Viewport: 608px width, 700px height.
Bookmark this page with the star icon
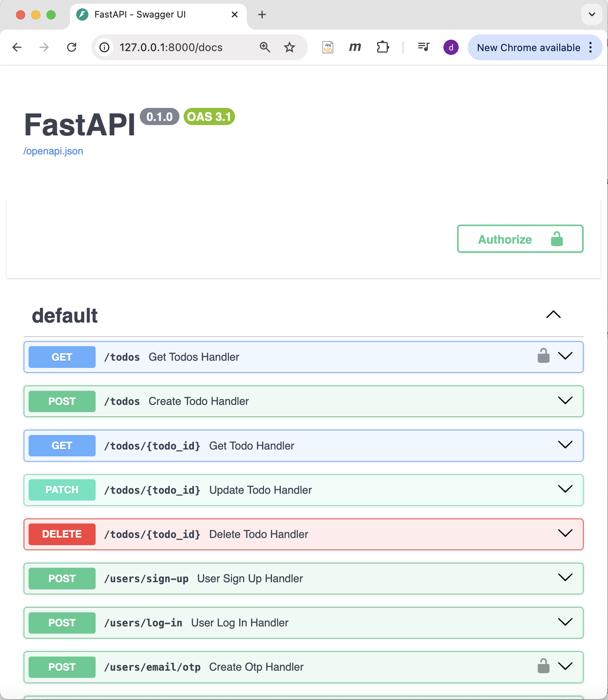pos(290,47)
